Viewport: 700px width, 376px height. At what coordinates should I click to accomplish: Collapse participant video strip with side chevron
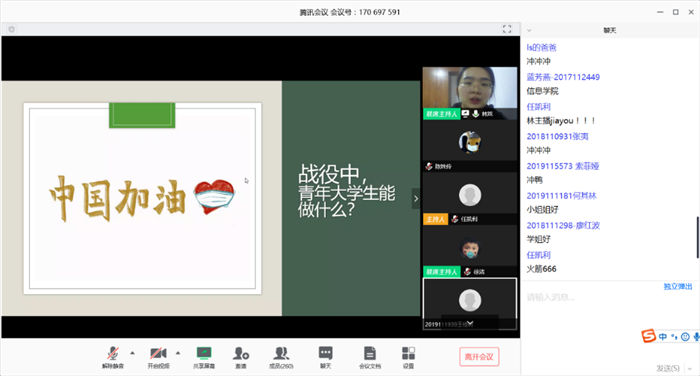coord(416,199)
